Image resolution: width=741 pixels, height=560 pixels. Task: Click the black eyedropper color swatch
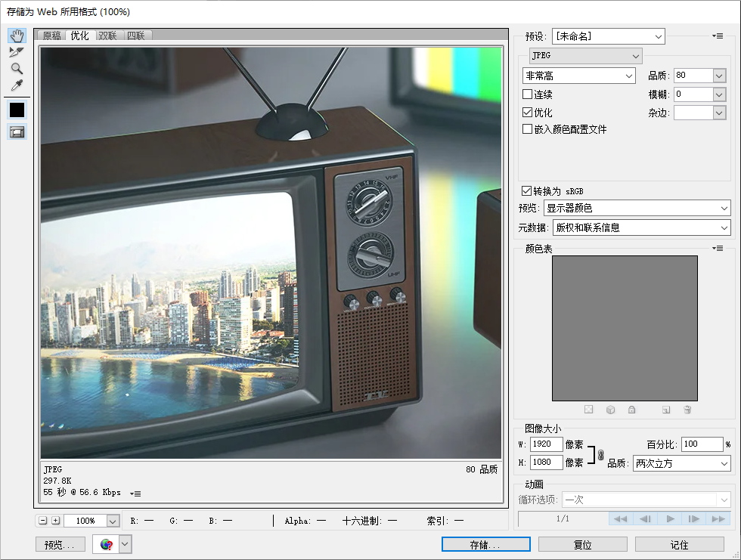17,110
